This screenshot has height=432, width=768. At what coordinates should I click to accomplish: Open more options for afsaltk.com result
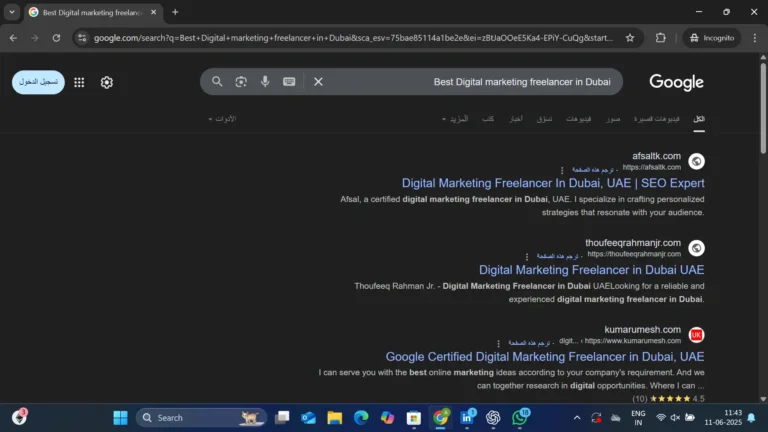coord(562,170)
